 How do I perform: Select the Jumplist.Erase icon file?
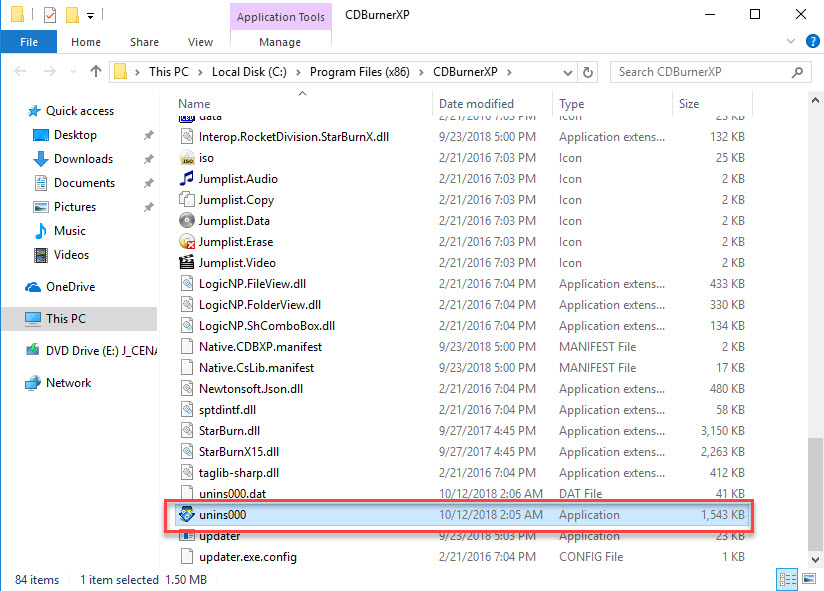tap(187, 242)
